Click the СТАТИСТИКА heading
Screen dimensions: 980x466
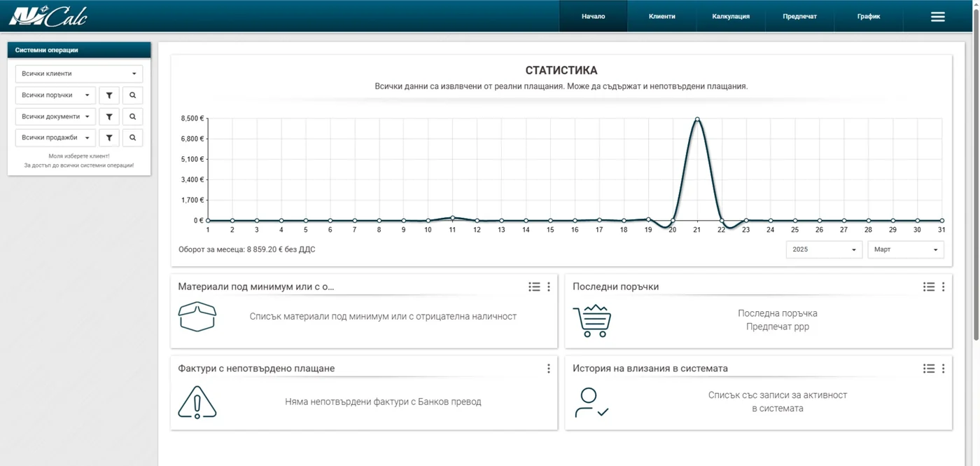[561, 71]
